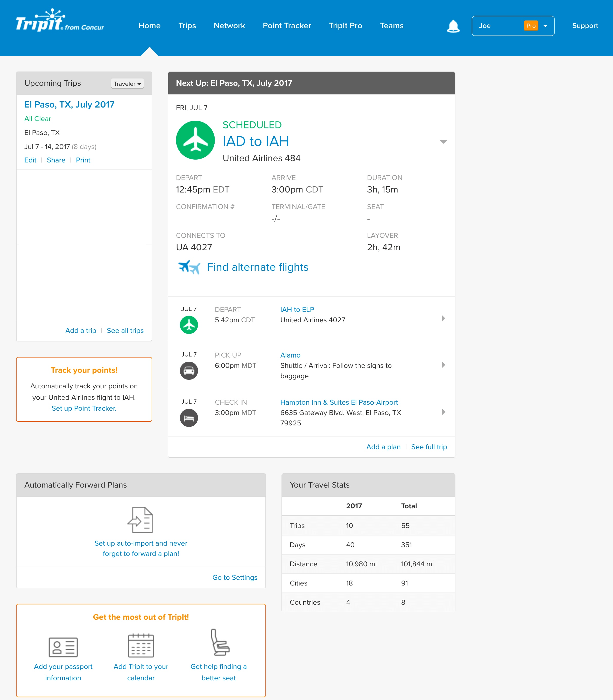Go to the Point Tracker section
Image resolution: width=613 pixels, height=700 pixels.
coord(287,26)
